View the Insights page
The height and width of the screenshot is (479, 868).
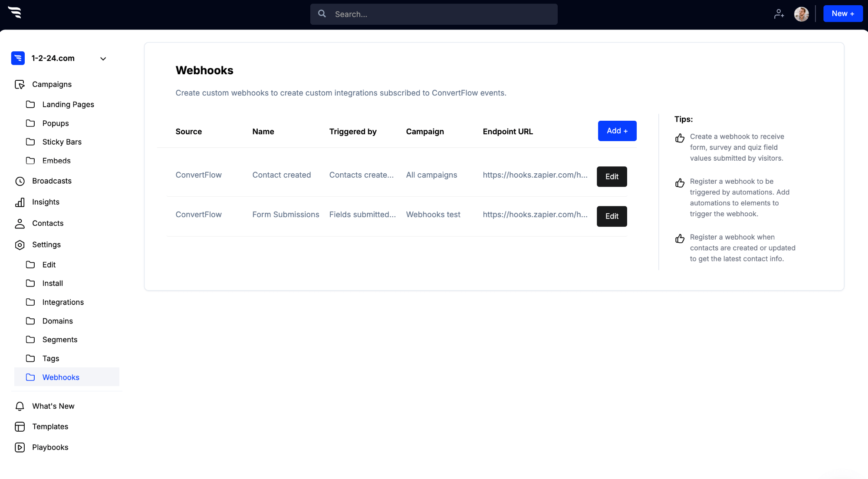[46, 202]
